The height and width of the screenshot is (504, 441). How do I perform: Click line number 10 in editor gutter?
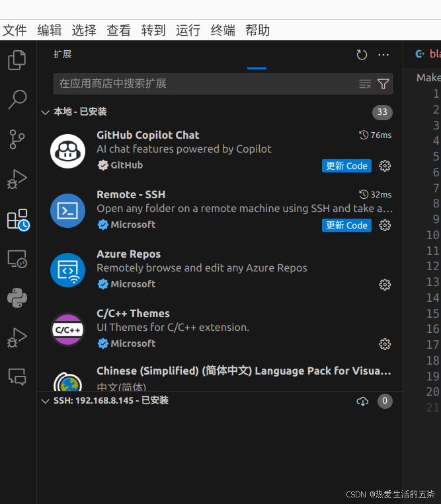point(432,235)
